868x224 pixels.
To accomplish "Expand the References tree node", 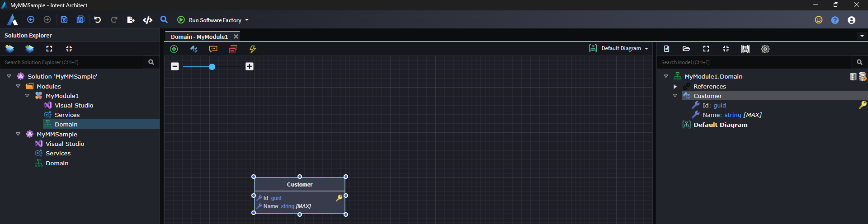I will click(675, 86).
